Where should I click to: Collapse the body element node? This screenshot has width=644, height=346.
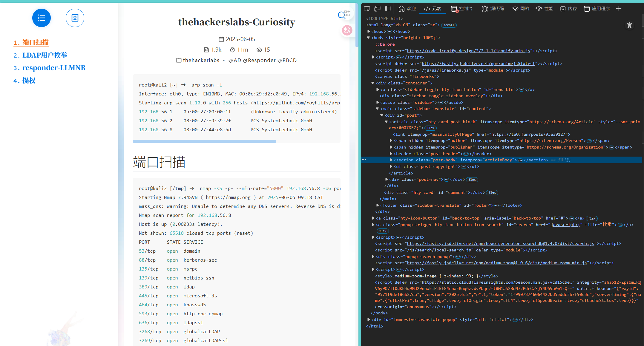(x=369, y=38)
